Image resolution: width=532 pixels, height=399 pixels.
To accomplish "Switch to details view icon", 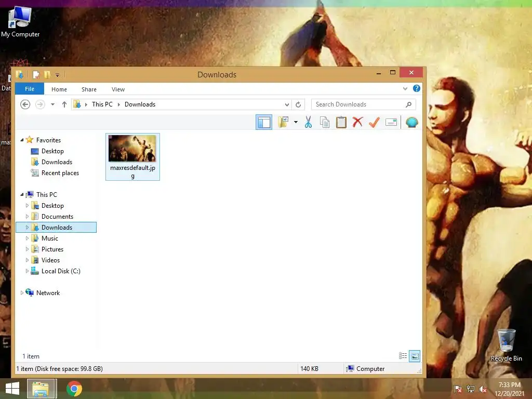I will point(403,356).
